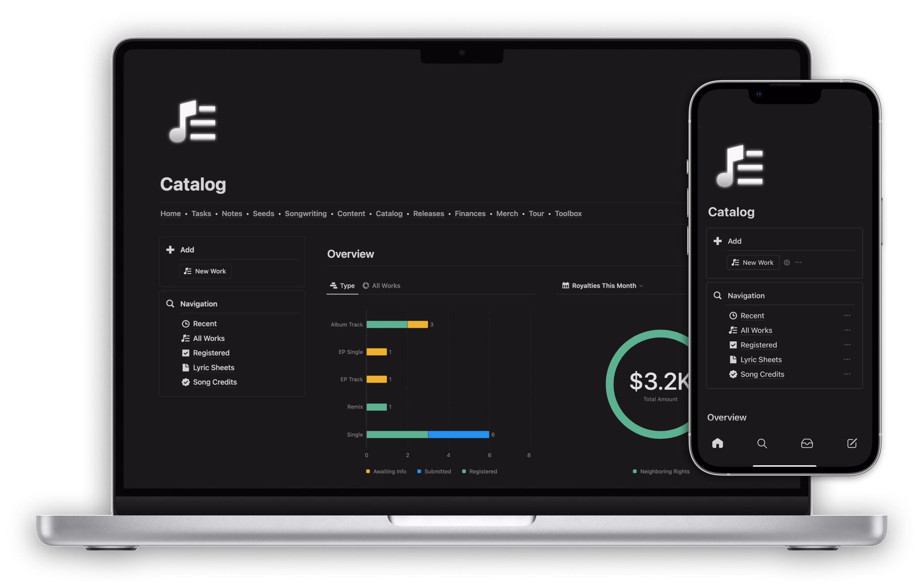Tap the phone's compose new page icon
Viewport: 924px width, 587px height.
[852, 443]
